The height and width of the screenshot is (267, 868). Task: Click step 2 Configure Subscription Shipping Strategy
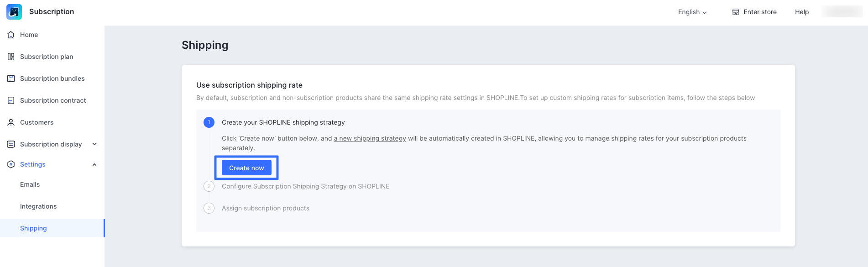click(x=305, y=186)
